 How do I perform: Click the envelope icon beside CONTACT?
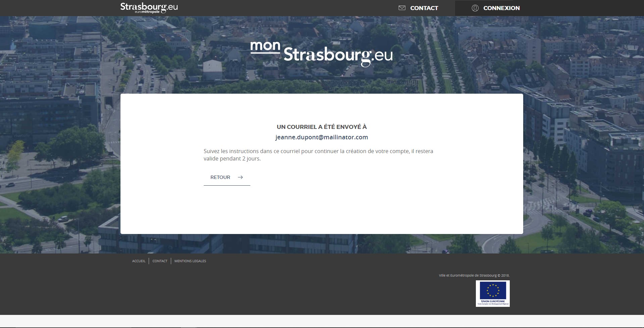point(402,8)
